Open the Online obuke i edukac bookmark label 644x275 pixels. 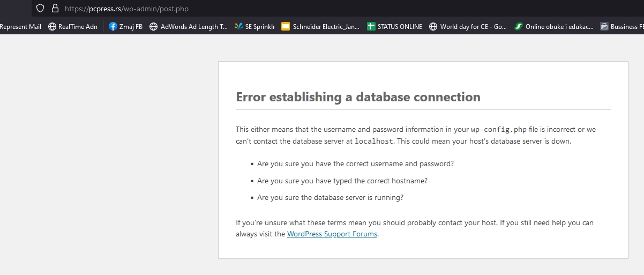pyautogui.click(x=559, y=26)
